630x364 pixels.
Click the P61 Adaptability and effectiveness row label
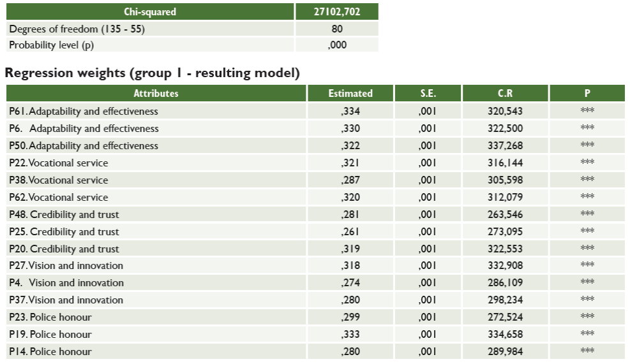coord(84,111)
